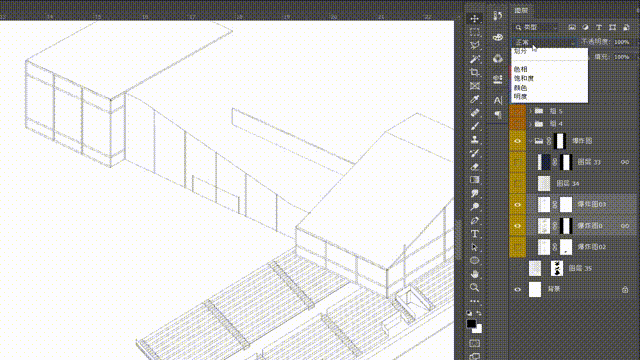Choose 颜色 blend mode
This screenshot has width=640, height=360.
(520, 87)
